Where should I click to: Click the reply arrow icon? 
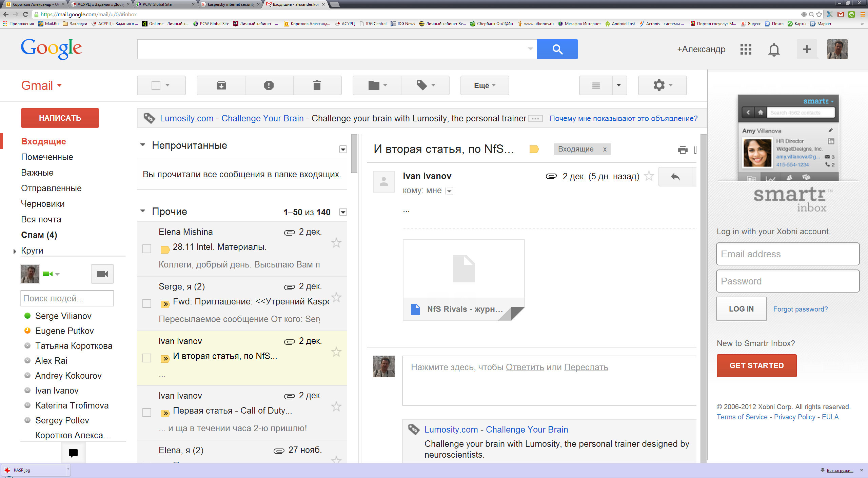pos(675,177)
